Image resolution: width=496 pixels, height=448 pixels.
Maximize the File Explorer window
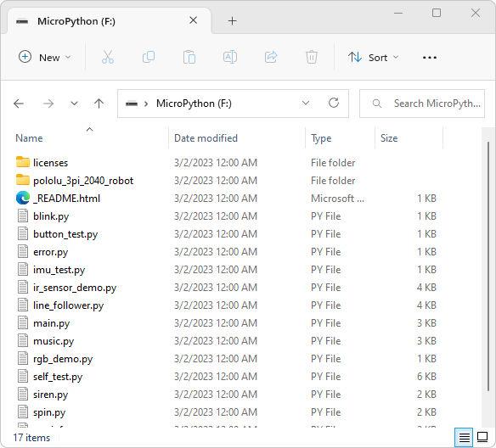[x=437, y=13]
